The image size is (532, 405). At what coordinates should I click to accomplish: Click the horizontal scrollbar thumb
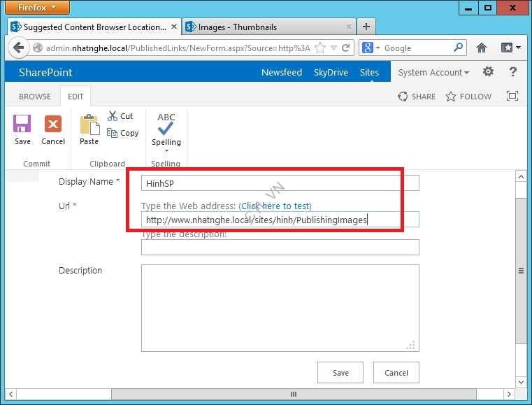(293, 394)
